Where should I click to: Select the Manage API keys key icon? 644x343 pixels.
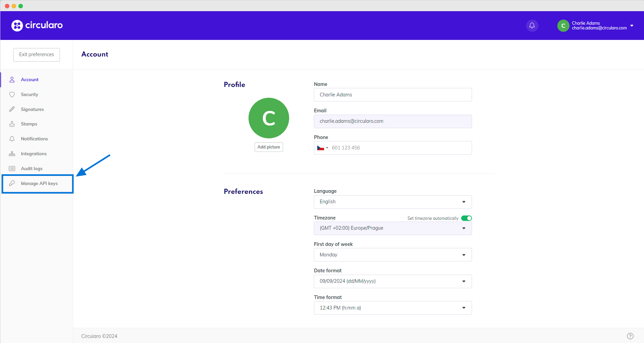coord(12,183)
